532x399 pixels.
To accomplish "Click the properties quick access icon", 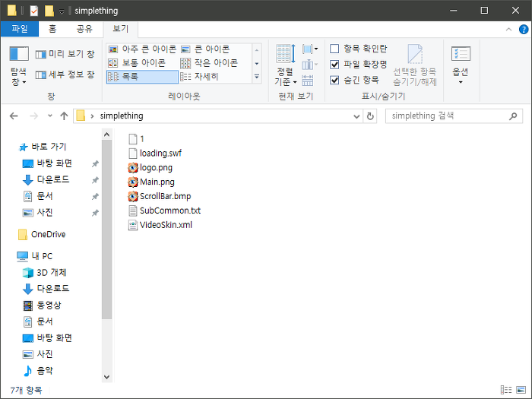I will [x=34, y=11].
